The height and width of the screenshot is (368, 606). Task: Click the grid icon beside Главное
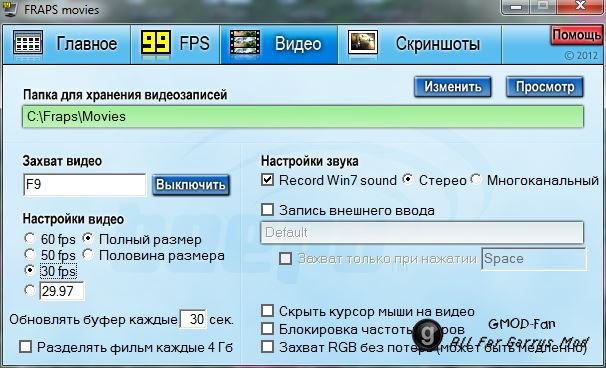(x=27, y=43)
